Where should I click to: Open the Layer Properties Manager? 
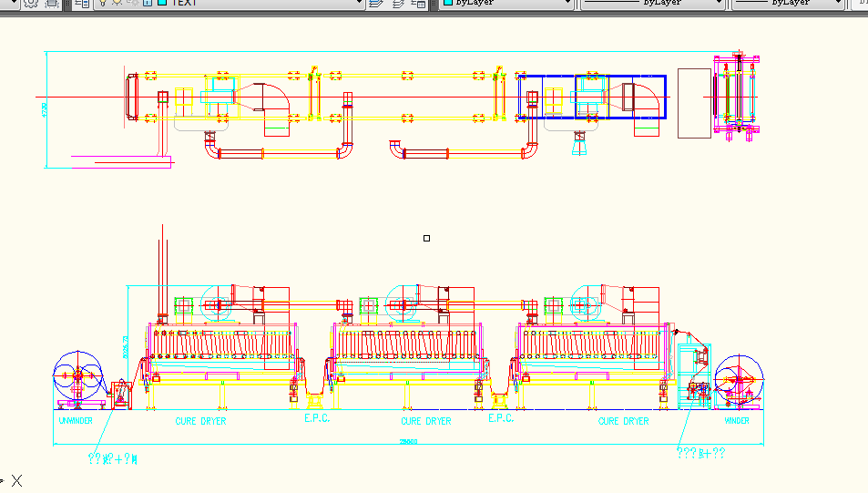[x=82, y=4]
